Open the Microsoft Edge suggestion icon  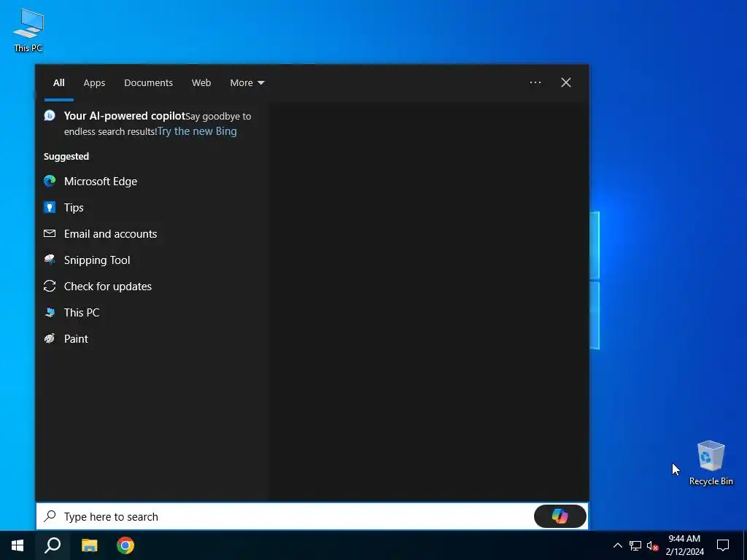50,181
